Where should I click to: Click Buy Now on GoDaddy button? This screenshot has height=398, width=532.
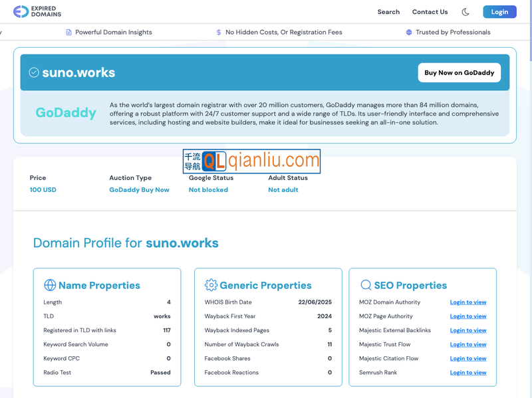tap(459, 73)
